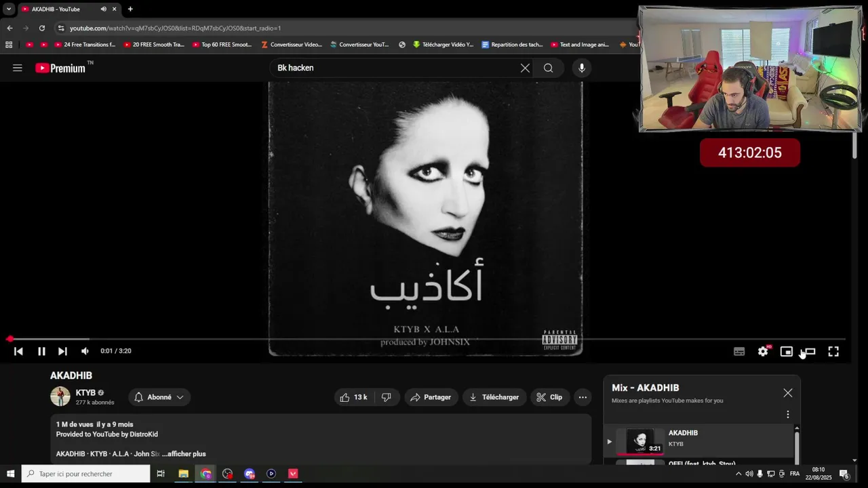
Task: Open the apps grid in bookmarks bar
Action: (9, 45)
